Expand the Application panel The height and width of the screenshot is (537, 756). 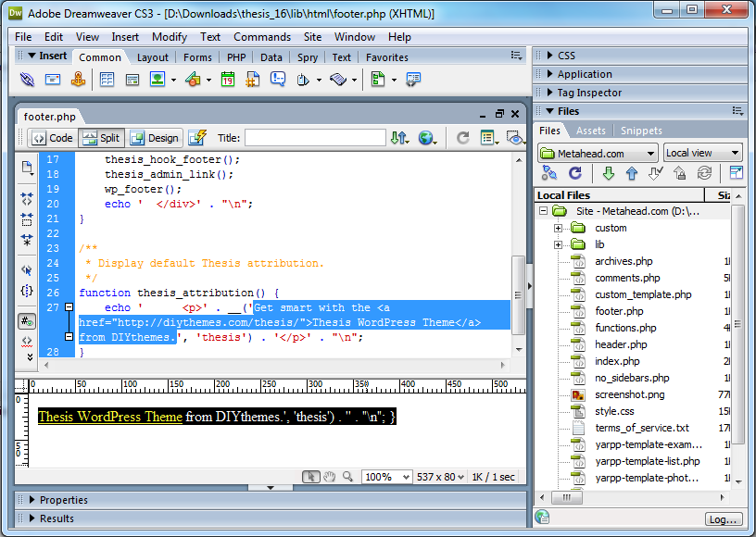coord(549,74)
